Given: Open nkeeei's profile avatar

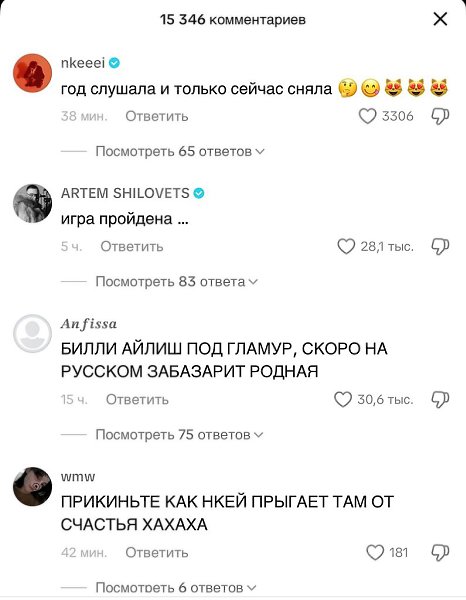Looking at the screenshot, I should 33,73.
